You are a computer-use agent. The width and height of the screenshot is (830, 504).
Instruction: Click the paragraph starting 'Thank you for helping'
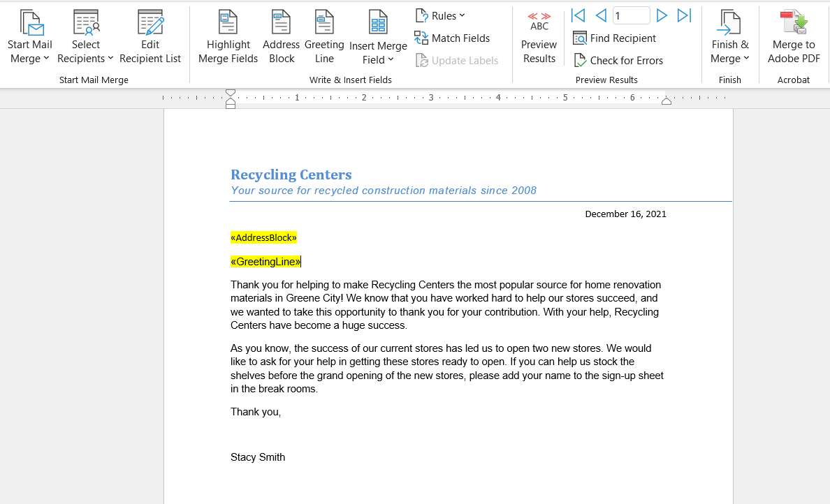point(446,305)
